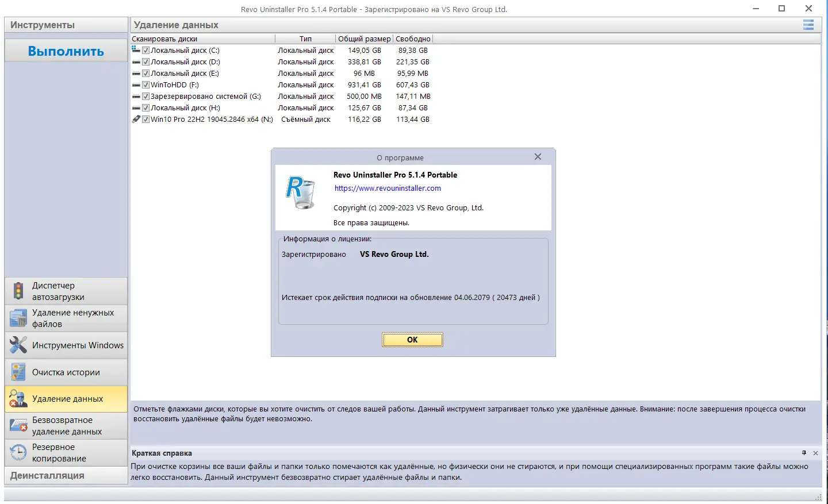Select the Evidence Remover icon (Удаление данных)
This screenshot has height=504, width=828.
pos(18,398)
